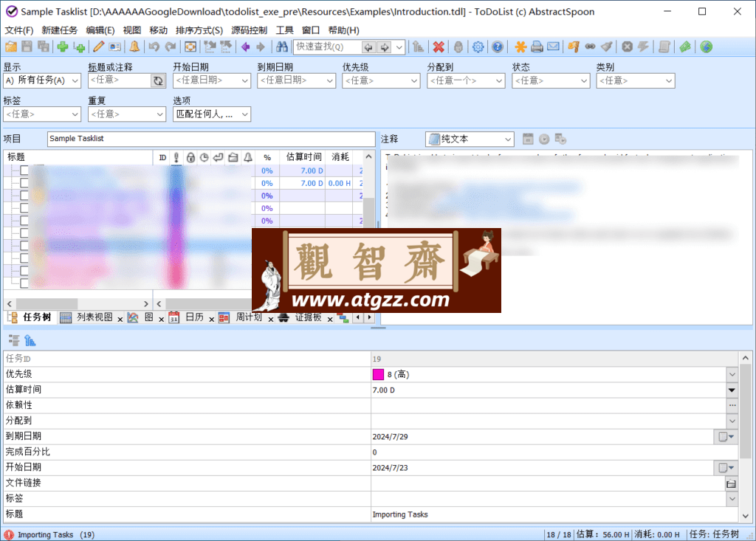Image resolution: width=756 pixels, height=541 pixels.
Task: Click the pencil edit task icon
Action: [x=98, y=46]
